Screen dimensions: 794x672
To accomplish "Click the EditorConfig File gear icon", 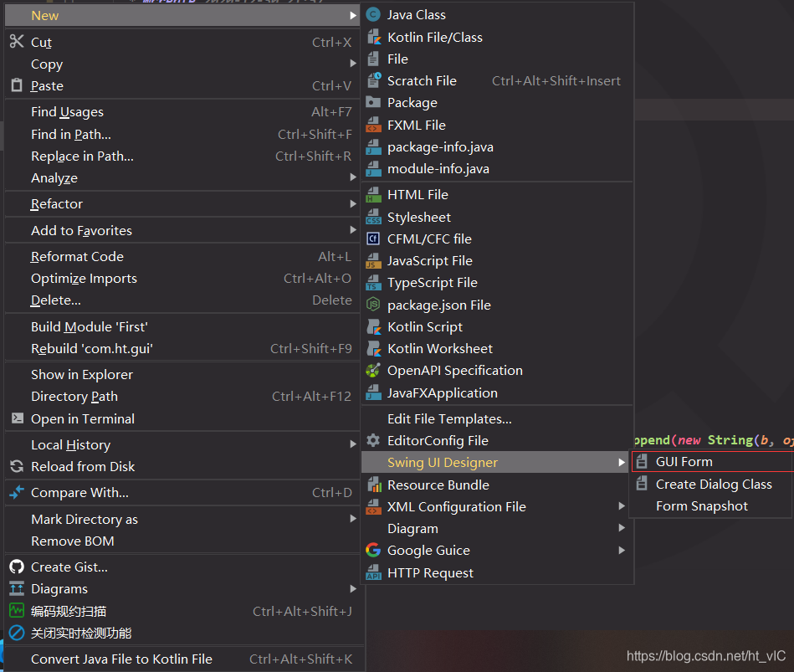I will 373,440.
